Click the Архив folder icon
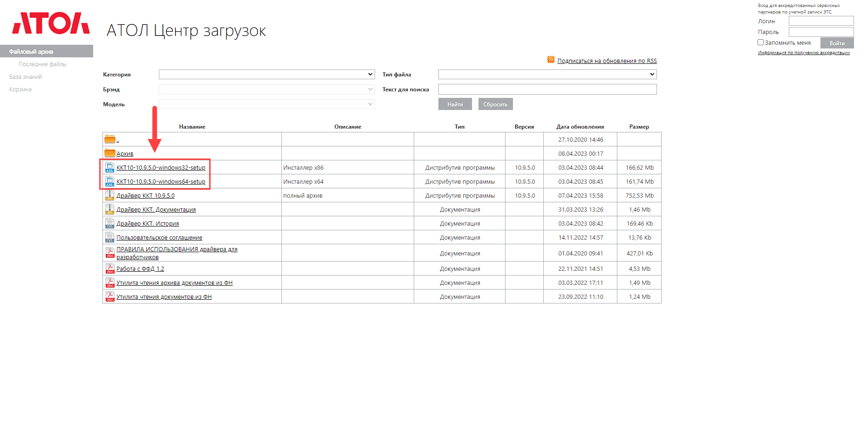Image resolution: width=868 pixels, height=448 pixels. click(x=110, y=153)
